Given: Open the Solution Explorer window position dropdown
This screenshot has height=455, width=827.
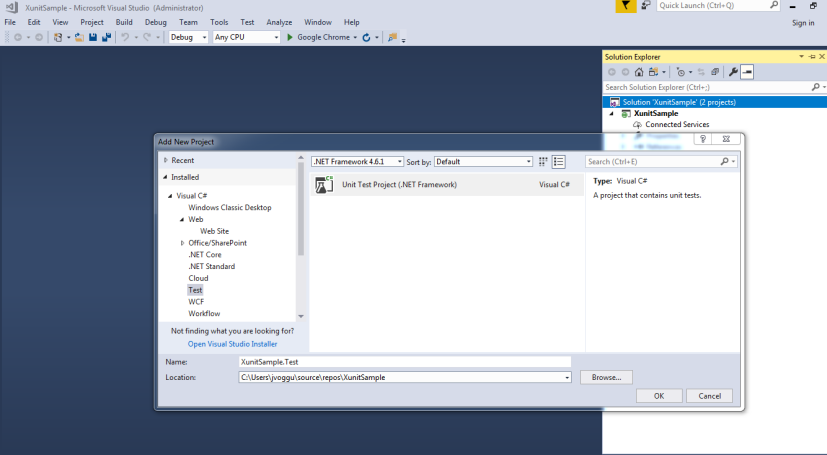Looking at the screenshot, I should coord(802,56).
